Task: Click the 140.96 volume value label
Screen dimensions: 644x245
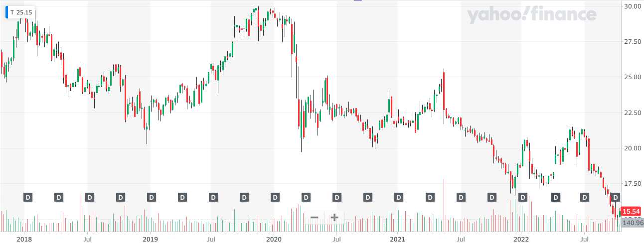Action: (x=633, y=223)
